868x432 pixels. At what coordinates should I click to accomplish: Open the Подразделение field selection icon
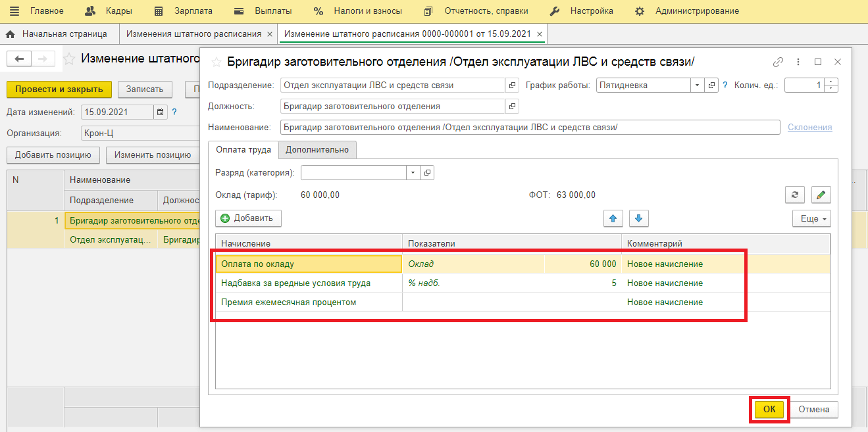point(512,85)
